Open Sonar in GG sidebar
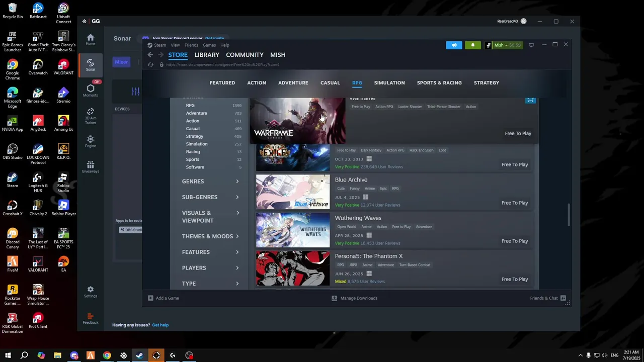 pyautogui.click(x=91, y=65)
